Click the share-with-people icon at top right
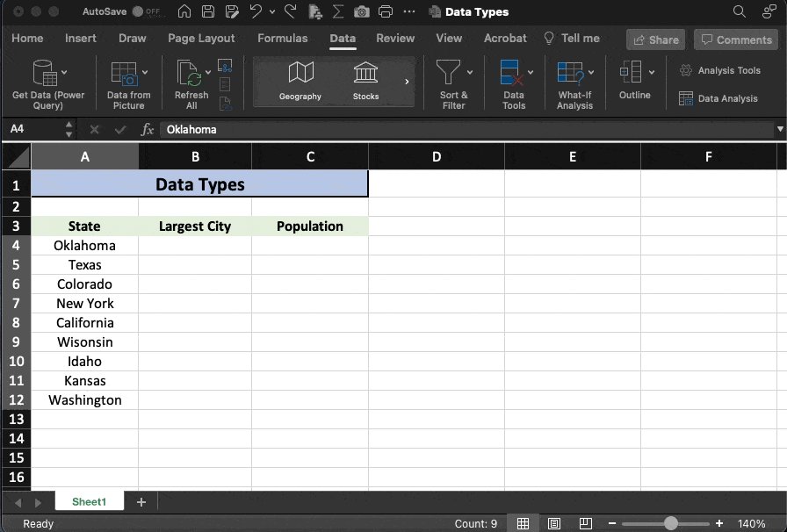This screenshot has width=787, height=532. click(x=769, y=11)
